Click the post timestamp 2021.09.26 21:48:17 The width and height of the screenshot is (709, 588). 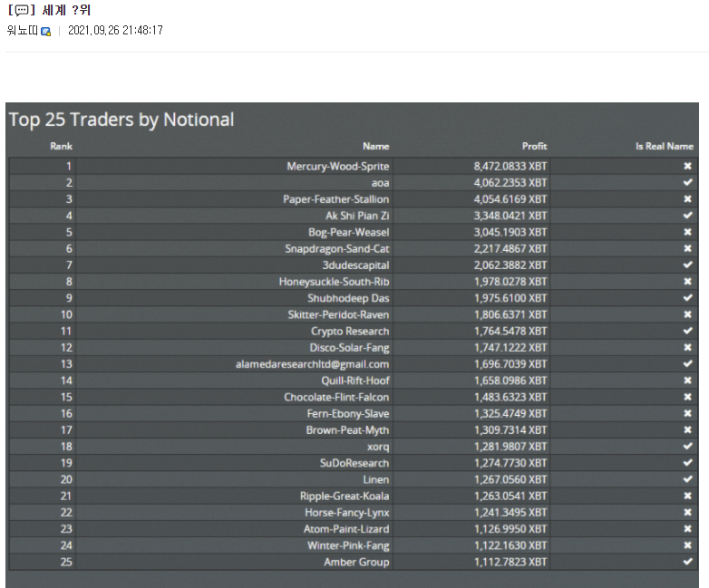[x=115, y=30]
